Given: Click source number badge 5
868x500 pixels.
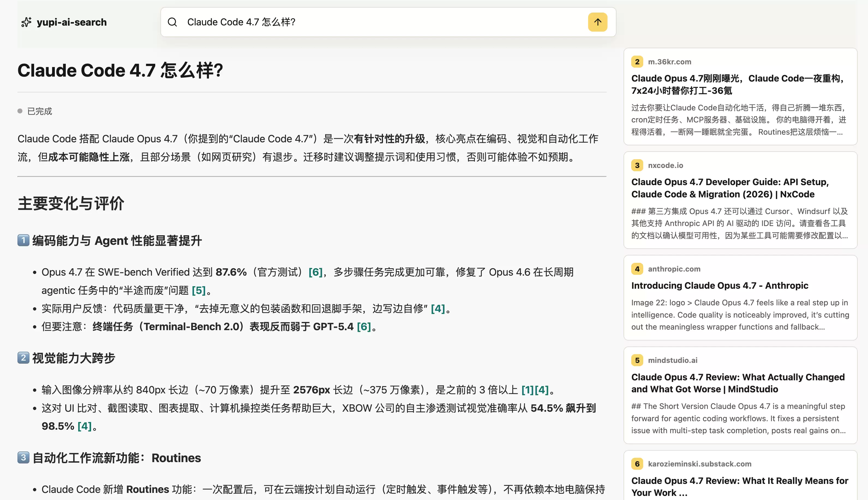Looking at the screenshot, I should [637, 360].
